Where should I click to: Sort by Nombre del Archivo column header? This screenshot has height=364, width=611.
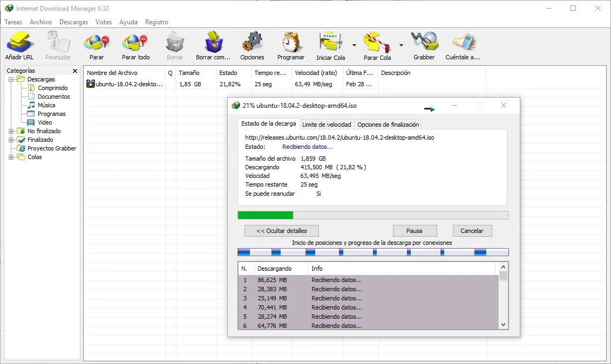124,73
